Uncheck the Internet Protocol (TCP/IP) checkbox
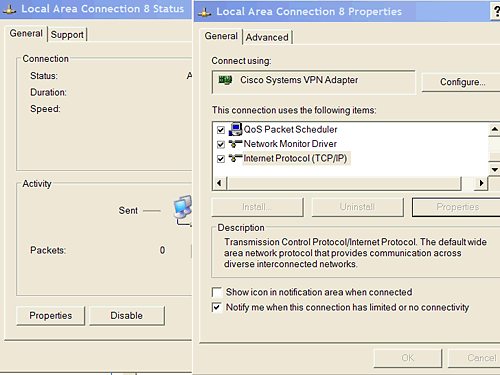 point(221,159)
